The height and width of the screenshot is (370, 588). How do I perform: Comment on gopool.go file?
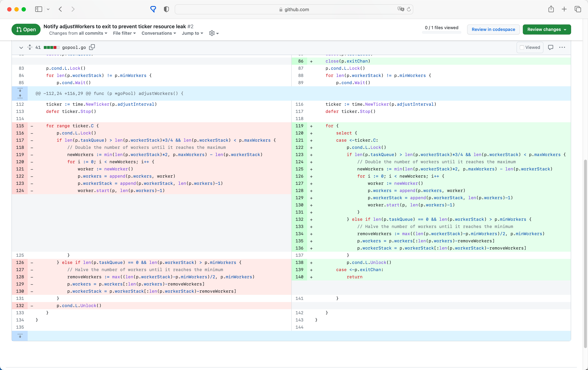pyautogui.click(x=550, y=47)
